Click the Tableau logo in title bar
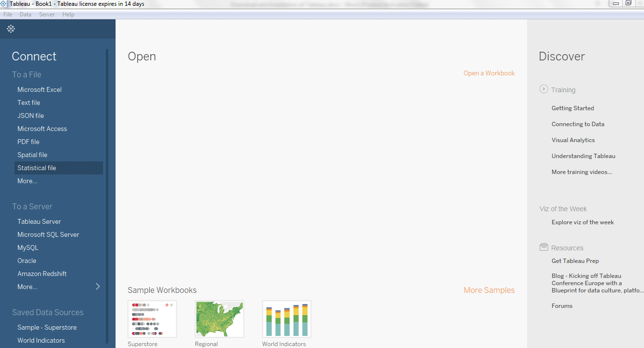 4,3
